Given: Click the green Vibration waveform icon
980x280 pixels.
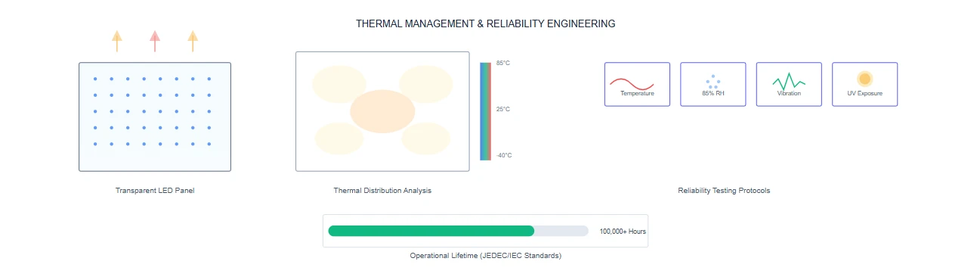Looking at the screenshot, I should click(x=789, y=82).
